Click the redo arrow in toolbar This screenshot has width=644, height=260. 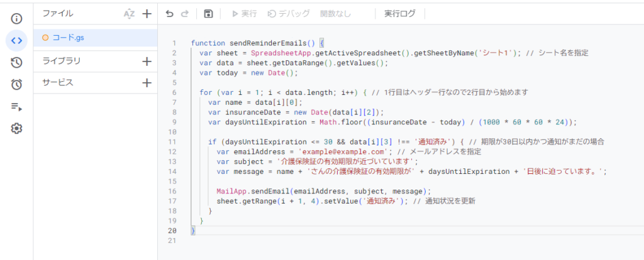[x=185, y=14]
